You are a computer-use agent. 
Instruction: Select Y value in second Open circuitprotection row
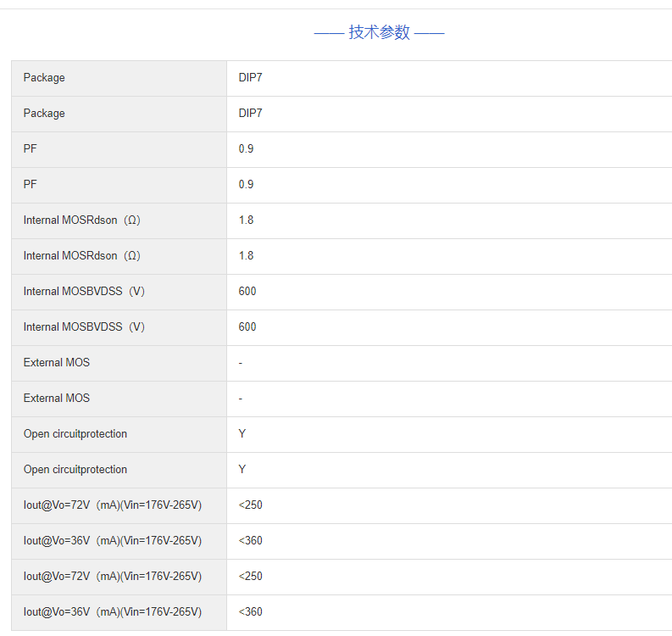point(242,470)
